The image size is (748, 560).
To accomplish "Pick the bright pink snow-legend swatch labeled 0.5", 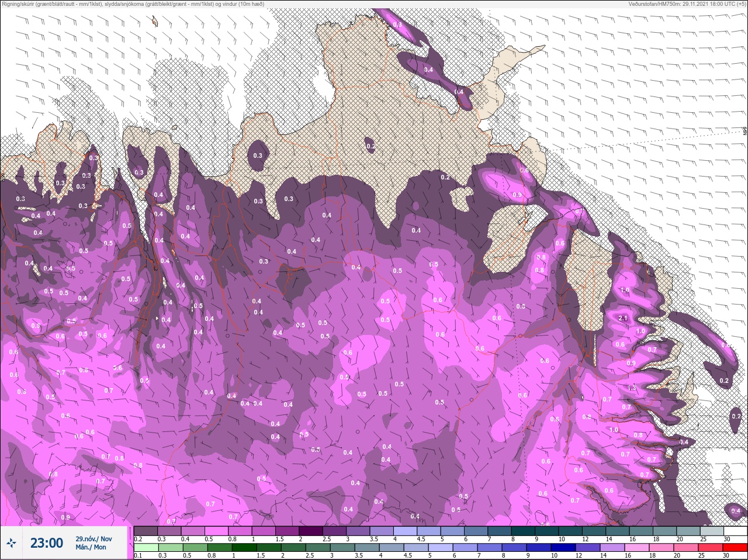I will tap(216, 531).
